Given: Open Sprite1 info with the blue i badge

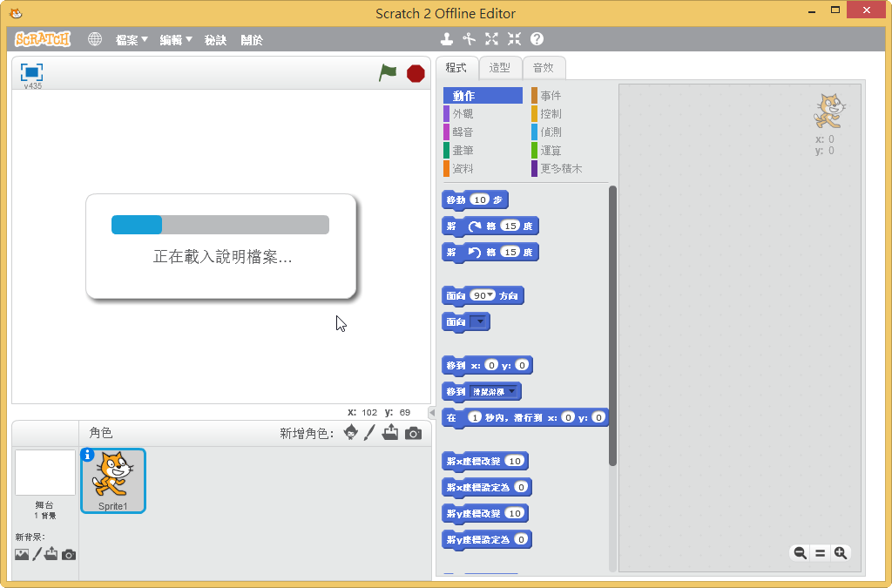Looking at the screenshot, I should click(88, 455).
